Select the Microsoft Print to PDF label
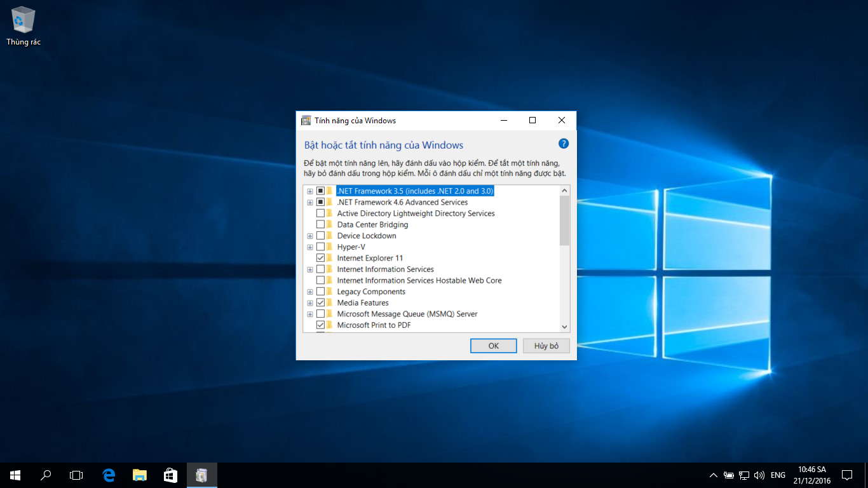Image resolution: width=868 pixels, height=488 pixels. click(374, 325)
